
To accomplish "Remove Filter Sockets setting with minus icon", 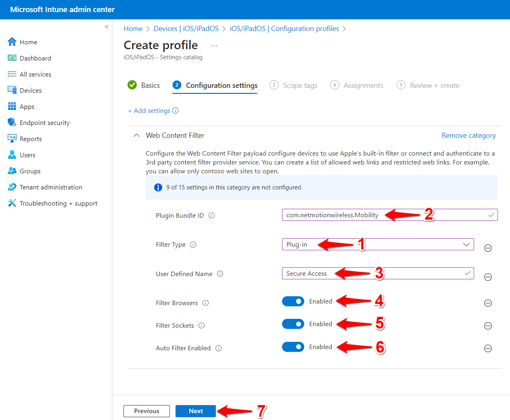I will 488,325.
